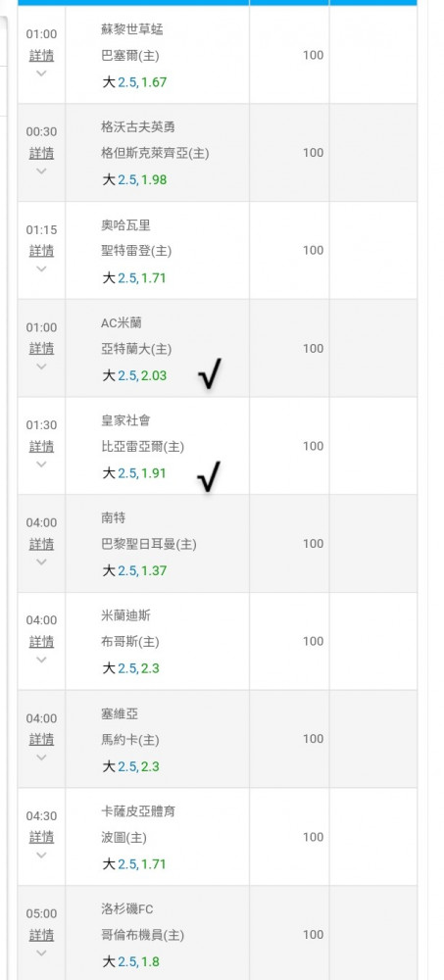The width and height of the screenshot is (444, 980).
Task: Expand chevron under 04:00 馬約卡 row
Action: click(x=41, y=757)
